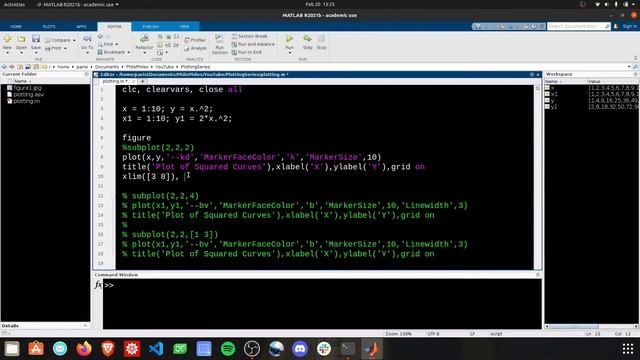Viewport: 640px width, 360px height.
Task: Open the Go To navigation icon
Action: coord(87,39)
